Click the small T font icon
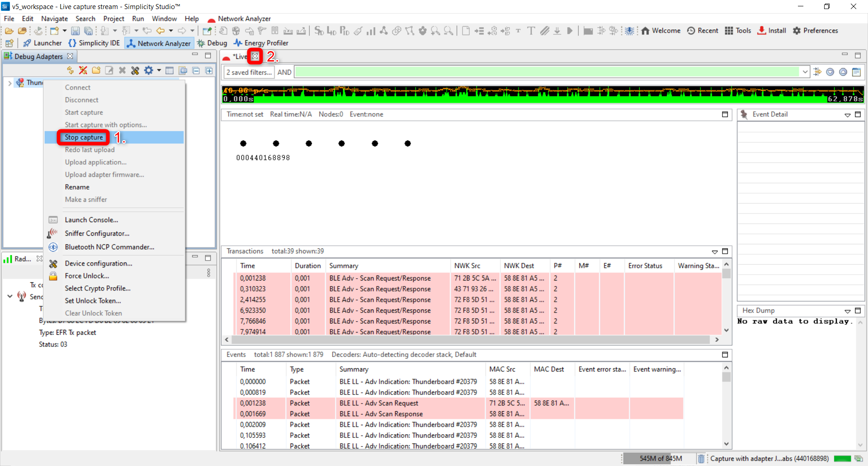The height and width of the screenshot is (466, 868). [x=518, y=31]
